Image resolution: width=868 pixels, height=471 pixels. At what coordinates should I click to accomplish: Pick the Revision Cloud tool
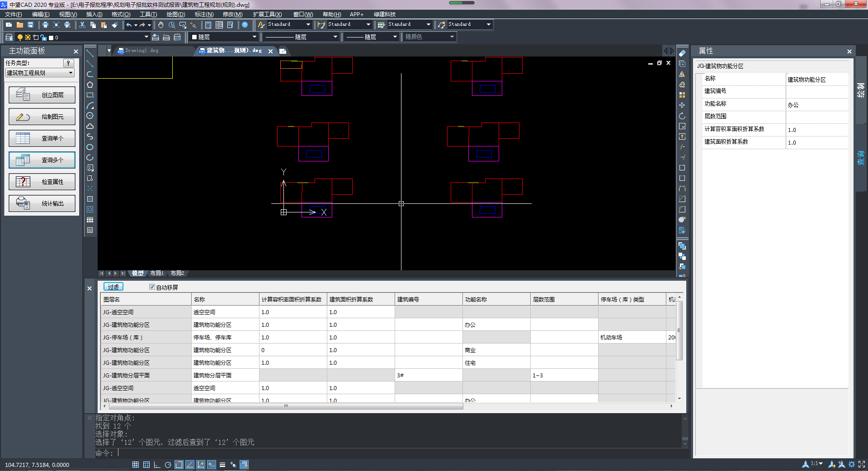tap(90, 126)
